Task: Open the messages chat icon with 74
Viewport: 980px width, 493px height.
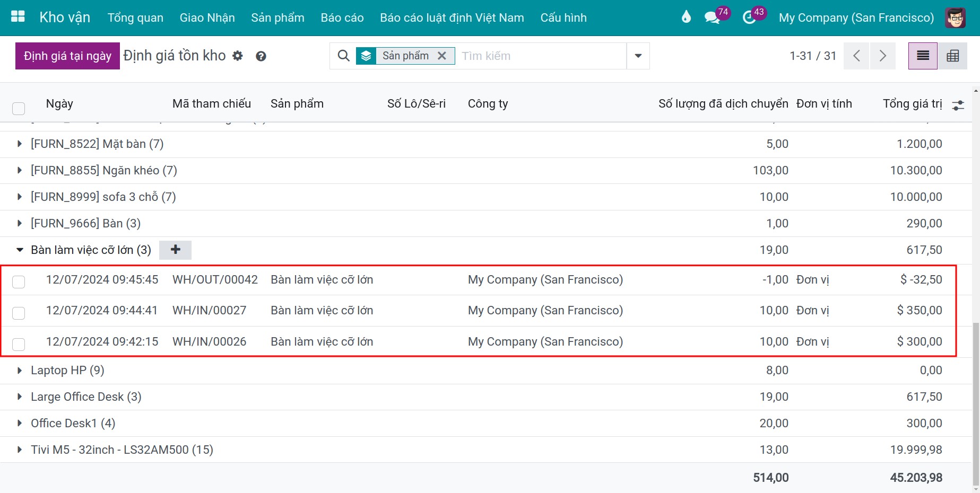Action: (x=712, y=17)
